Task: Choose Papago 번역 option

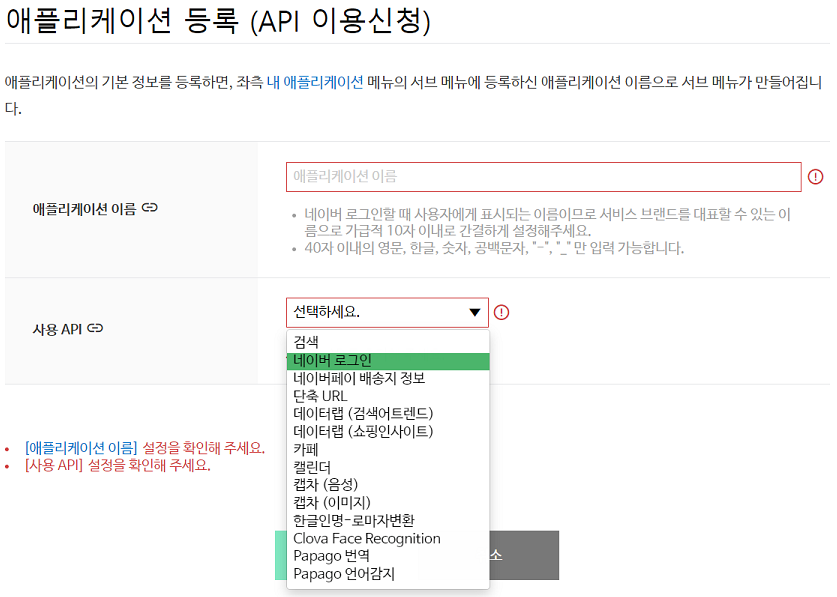Action: coord(388,556)
